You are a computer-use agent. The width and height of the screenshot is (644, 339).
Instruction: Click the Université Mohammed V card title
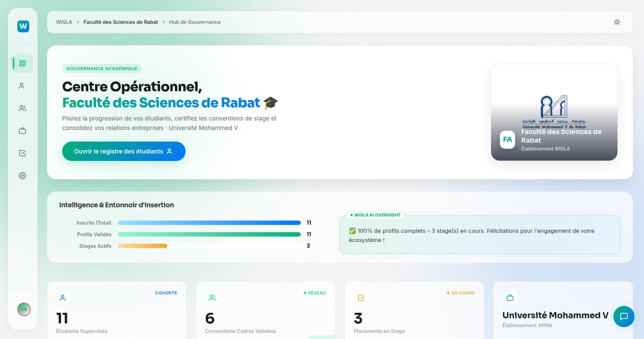pyautogui.click(x=555, y=315)
